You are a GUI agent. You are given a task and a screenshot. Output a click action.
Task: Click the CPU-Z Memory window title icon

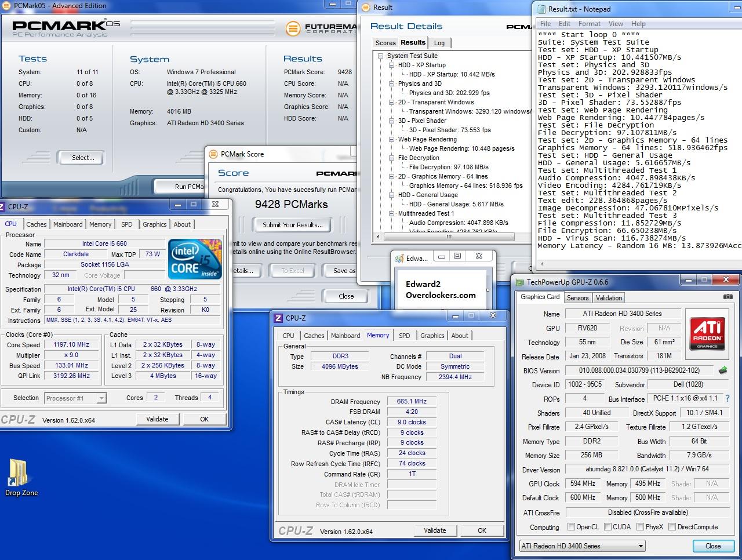click(279, 318)
